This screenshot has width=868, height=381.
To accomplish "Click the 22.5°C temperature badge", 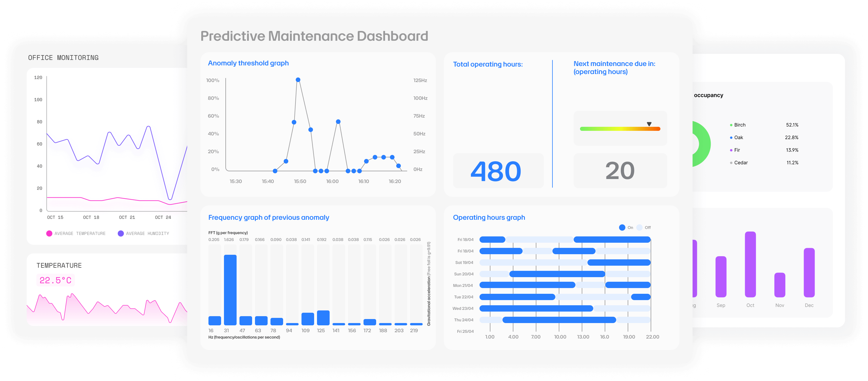I will pyautogui.click(x=56, y=280).
